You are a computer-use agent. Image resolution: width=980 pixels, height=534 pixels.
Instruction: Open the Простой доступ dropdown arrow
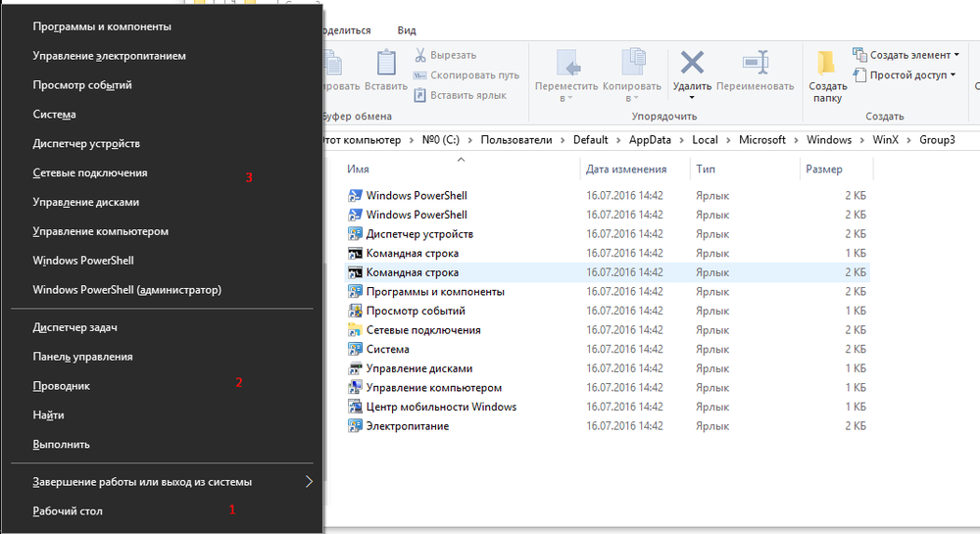tap(953, 74)
